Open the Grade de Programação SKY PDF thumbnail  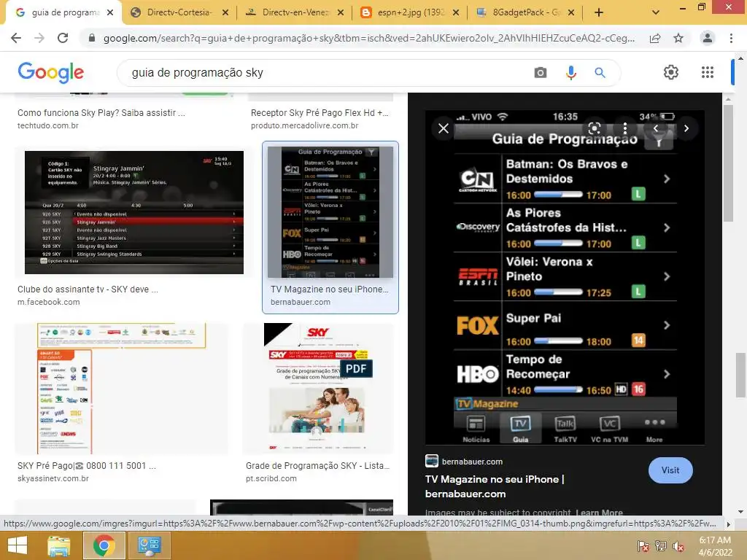coord(318,389)
